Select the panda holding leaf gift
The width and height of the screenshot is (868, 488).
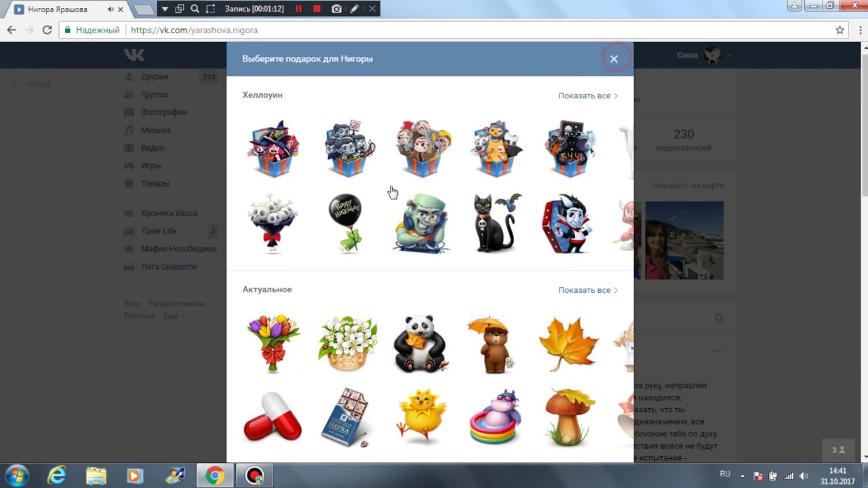pyautogui.click(x=420, y=344)
